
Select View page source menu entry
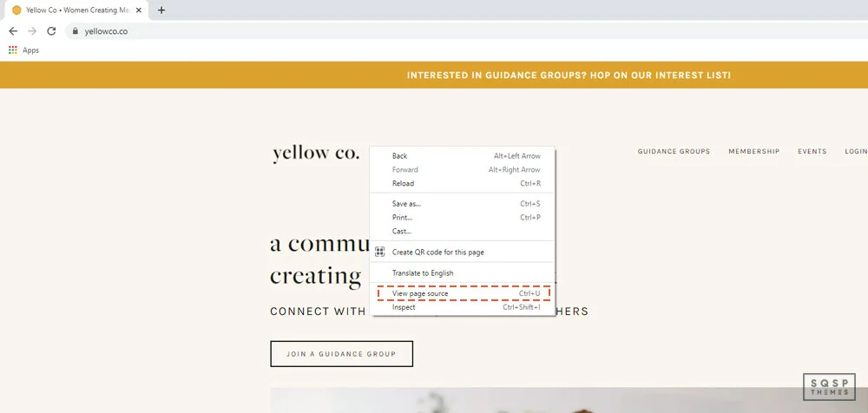coord(463,293)
